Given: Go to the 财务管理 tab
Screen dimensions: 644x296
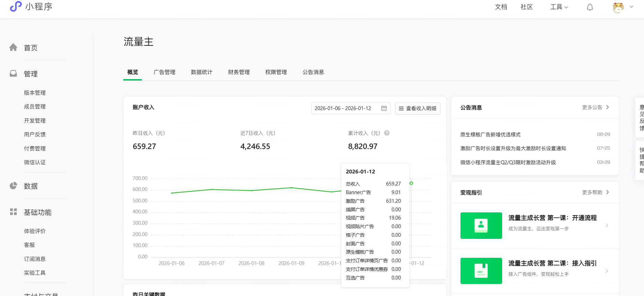Looking at the screenshot, I should [239, 72].
